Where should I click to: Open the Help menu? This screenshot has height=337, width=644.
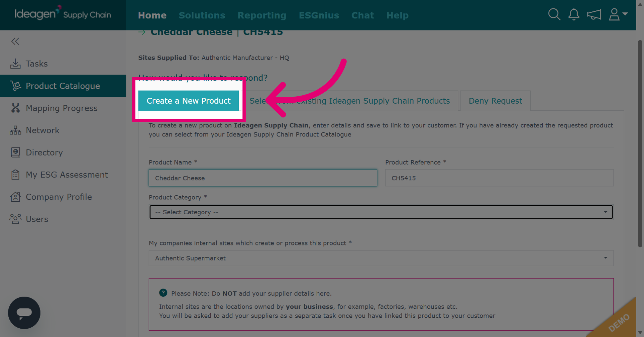coord(397,15)
